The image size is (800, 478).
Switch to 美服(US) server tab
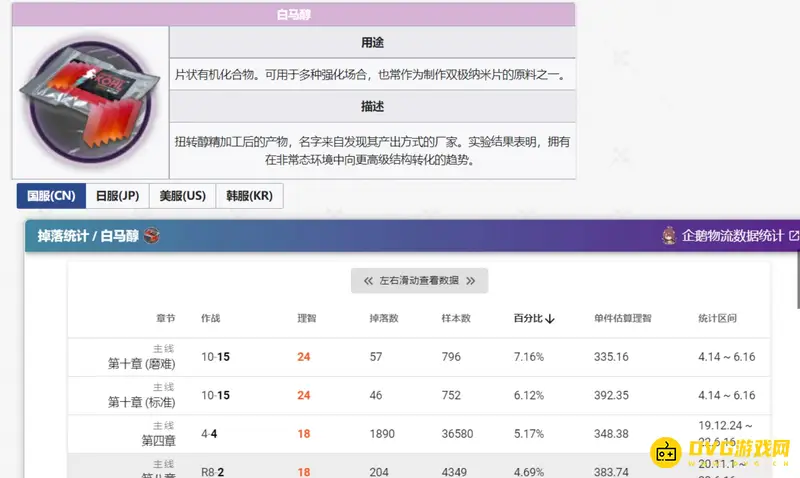[183, 196]
